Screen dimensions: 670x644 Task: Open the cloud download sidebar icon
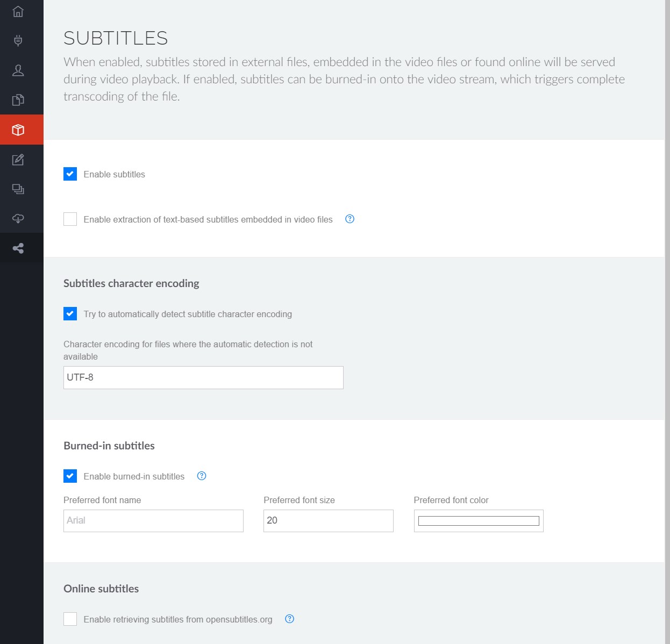click(18, 219)
